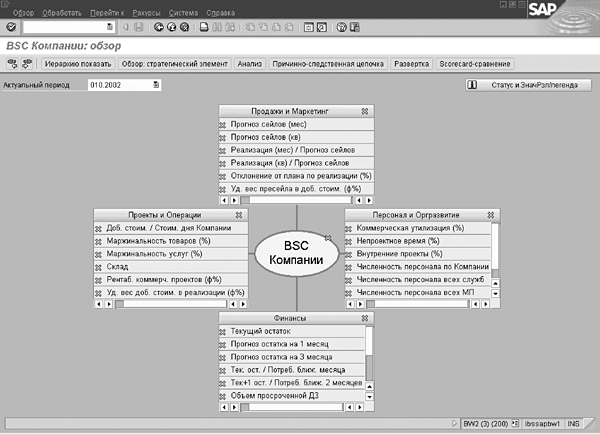Click the Last Page icon
The image size is (600, 435).
pos(289,27)
